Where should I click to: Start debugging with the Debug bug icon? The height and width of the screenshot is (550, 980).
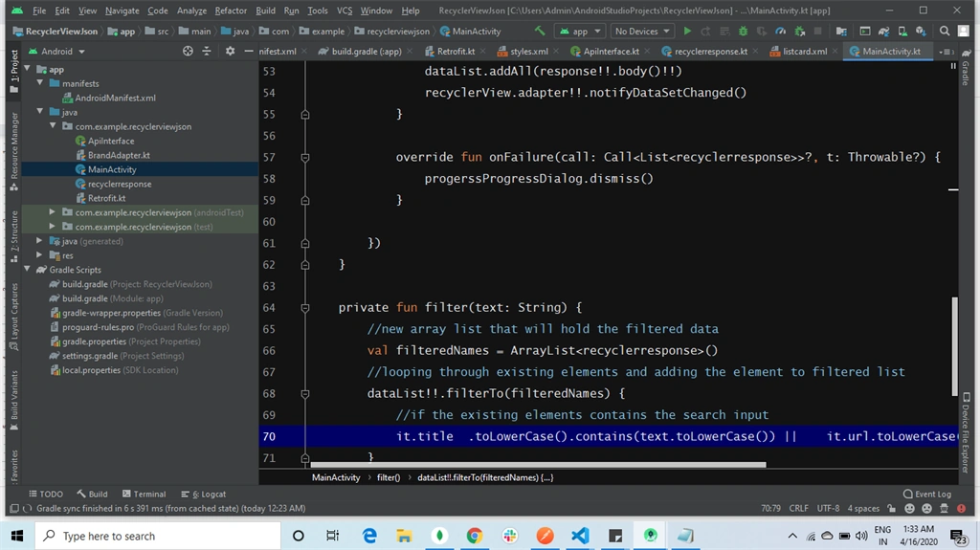(x=743, y=31)
